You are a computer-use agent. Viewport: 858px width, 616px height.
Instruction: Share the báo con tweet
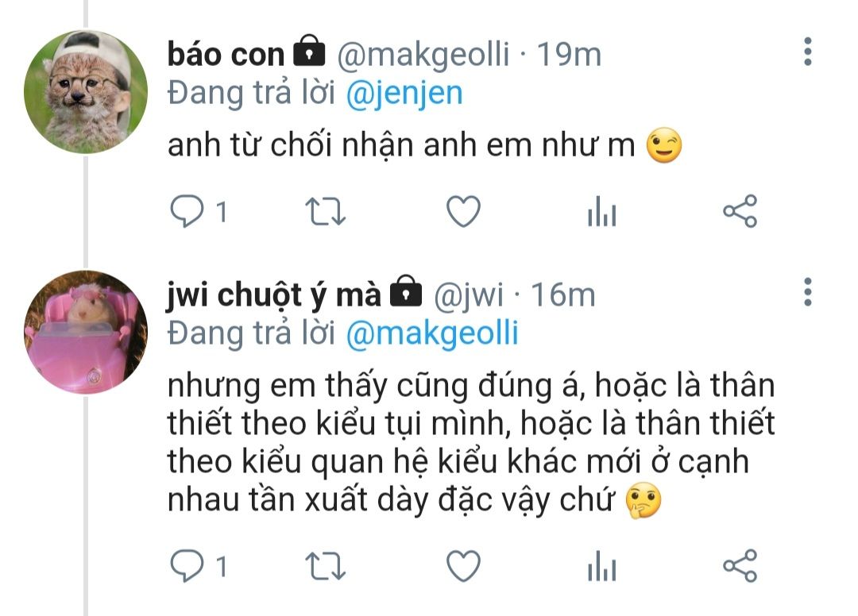click(x=740, y=211)
